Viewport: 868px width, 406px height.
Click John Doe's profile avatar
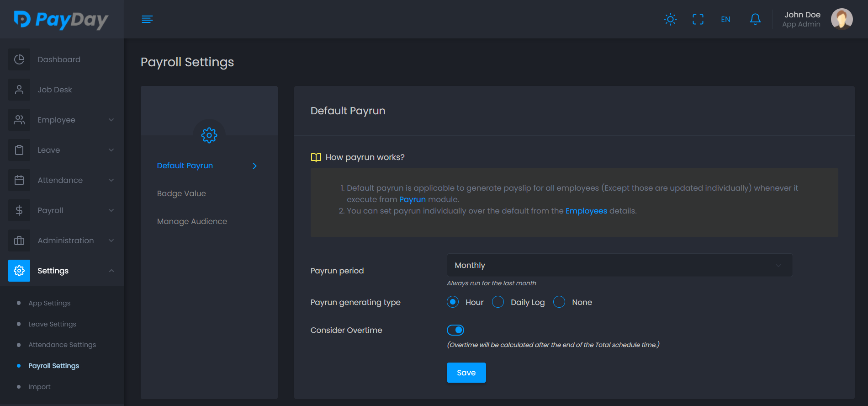[x=842, y=19]
